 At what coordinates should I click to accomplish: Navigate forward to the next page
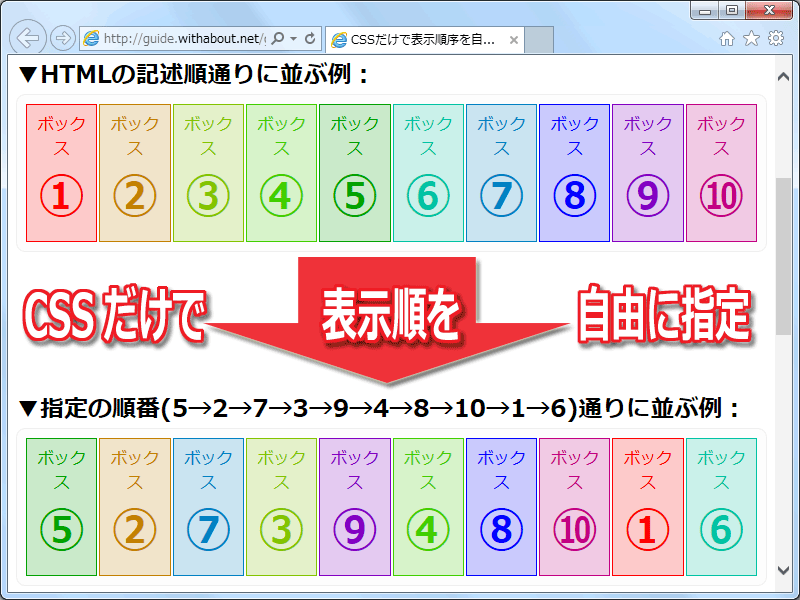point(60,38)
